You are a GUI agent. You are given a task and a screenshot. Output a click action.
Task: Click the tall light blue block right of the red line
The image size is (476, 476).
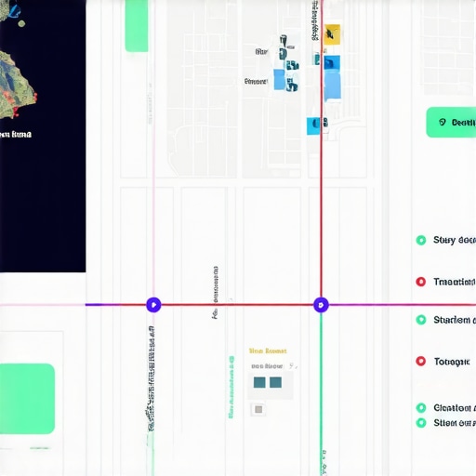(x=333, y=86)
